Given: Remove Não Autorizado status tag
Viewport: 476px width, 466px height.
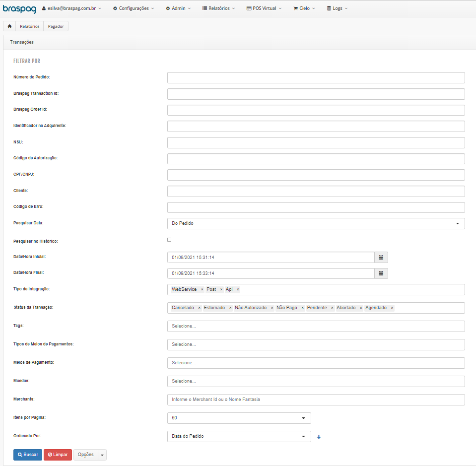Looking at the screenshot, I should [272, 308].
